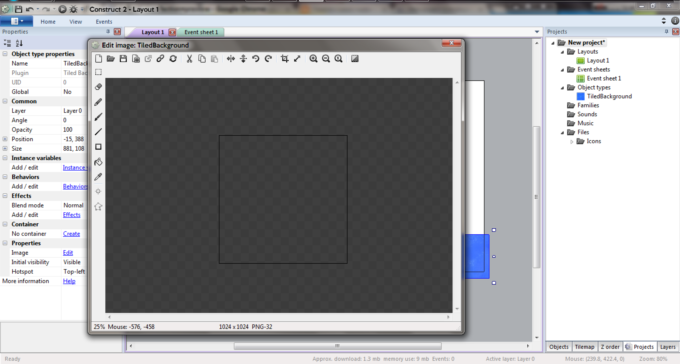Viewport: 680px width, 364px height.
Task: Collapse the Layouts folder in Projects
Action: point(562,52)
